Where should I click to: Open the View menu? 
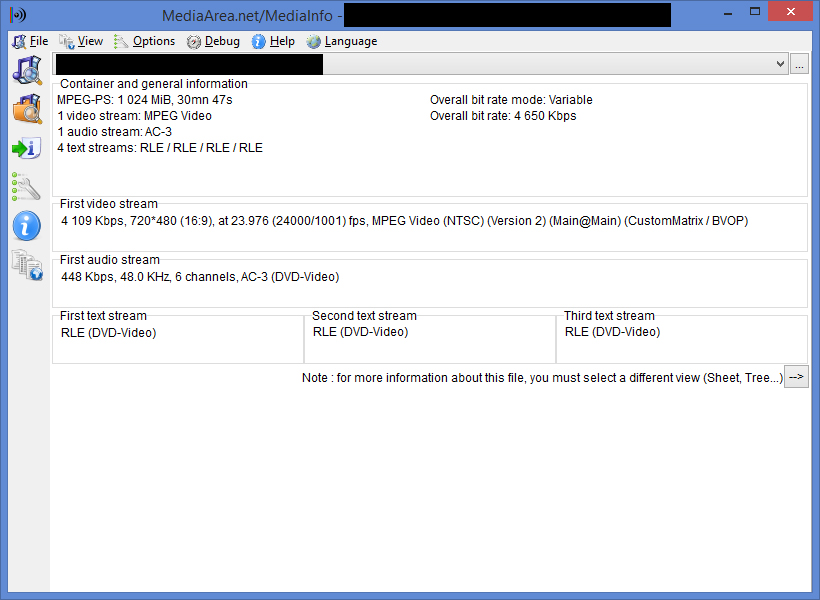coord(81,41)
